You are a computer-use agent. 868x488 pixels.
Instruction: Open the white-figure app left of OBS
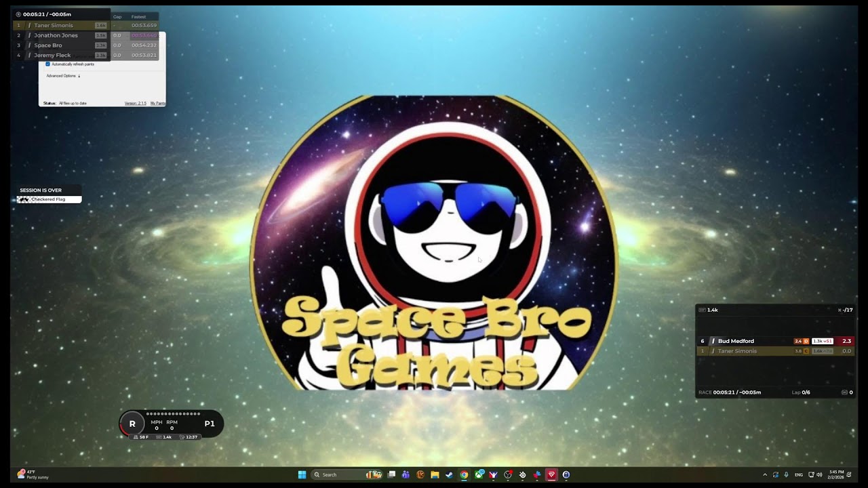pyautogui.click(x=494, y=474)
